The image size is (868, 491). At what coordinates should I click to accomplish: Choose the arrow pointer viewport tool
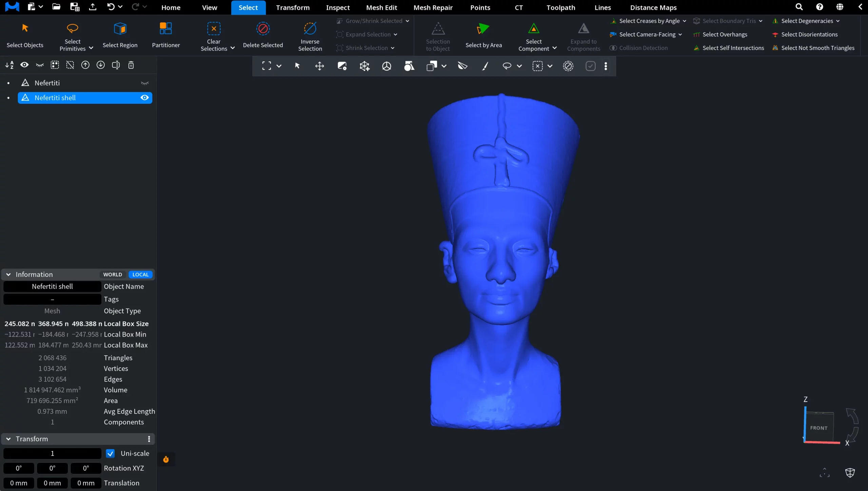point(297,66)
